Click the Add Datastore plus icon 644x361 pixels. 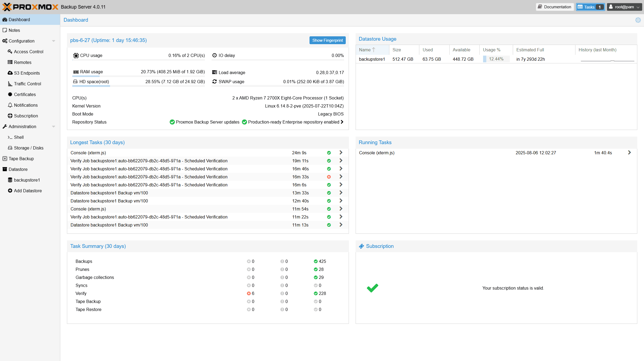click(10, 190)
